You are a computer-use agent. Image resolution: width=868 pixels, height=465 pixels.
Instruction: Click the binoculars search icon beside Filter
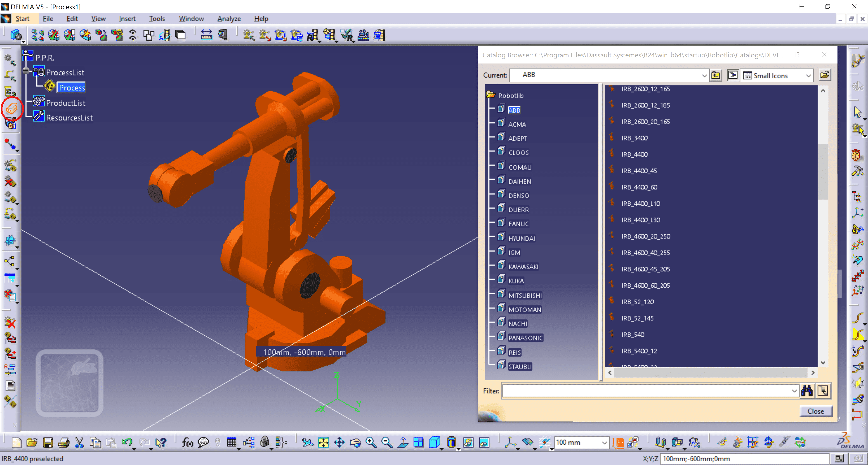pyautogui.click(x=807, y=391)
